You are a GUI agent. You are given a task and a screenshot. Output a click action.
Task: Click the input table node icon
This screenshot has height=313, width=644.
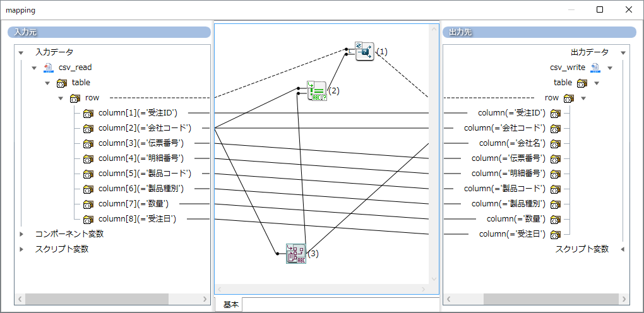coord(62,83)
